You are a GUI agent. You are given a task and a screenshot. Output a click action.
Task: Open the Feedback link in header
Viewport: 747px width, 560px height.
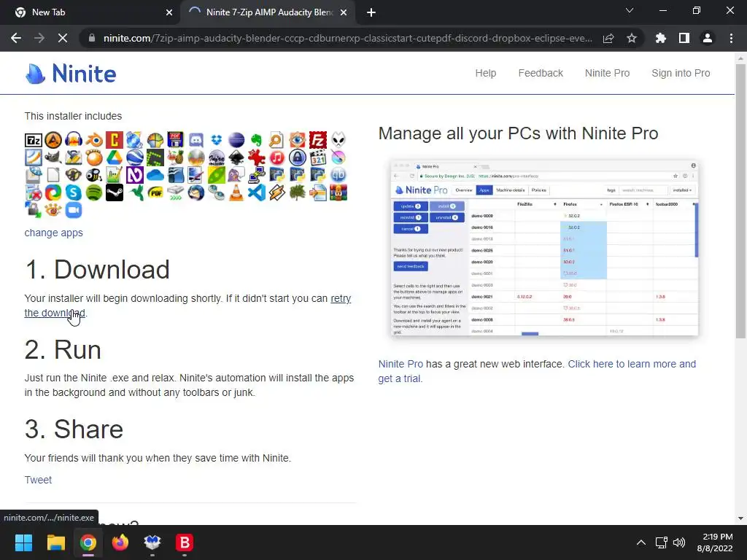tap(541, 73)
